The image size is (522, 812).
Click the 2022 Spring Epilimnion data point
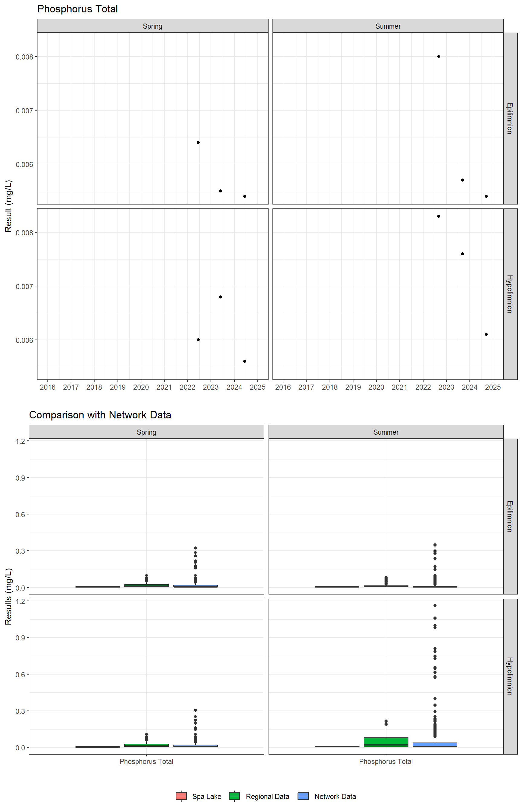point(198,143)
